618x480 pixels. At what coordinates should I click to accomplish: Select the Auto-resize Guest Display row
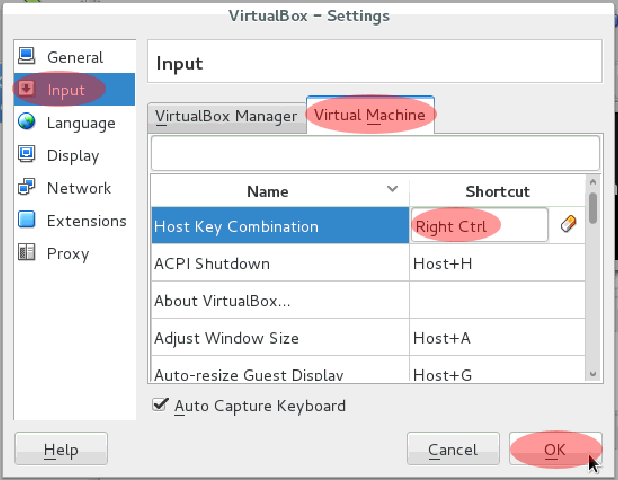pyautogui.click(x=280, y=369)
